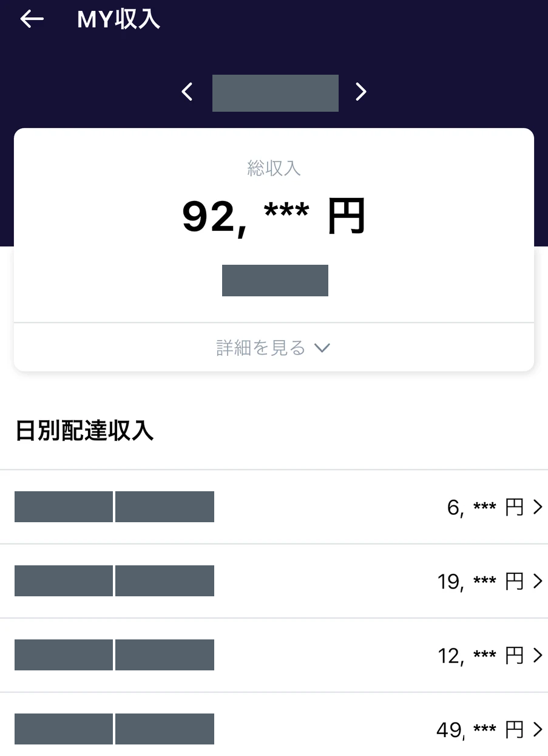The image size is (548, 756).
Task: Select the masked period label in header
Action: click(276, 93)
